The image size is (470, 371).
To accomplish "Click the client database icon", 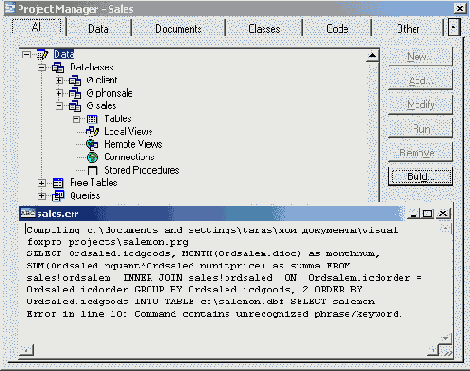I will pyautogui.click(x=75, y=80).
